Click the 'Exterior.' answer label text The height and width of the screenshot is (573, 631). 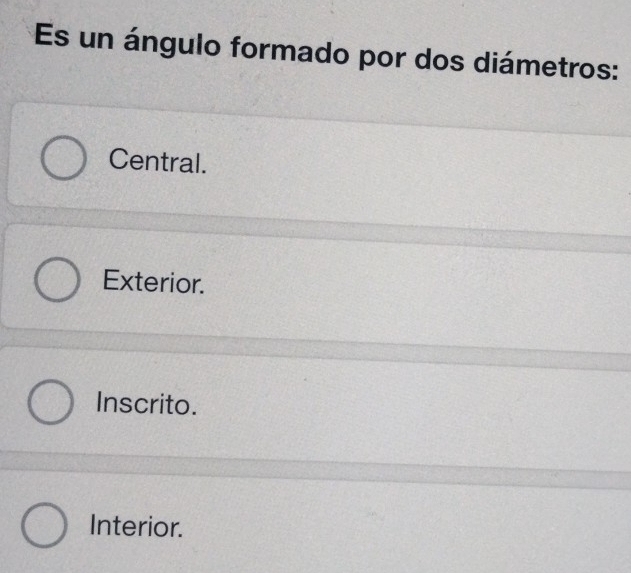pos(154,283)
